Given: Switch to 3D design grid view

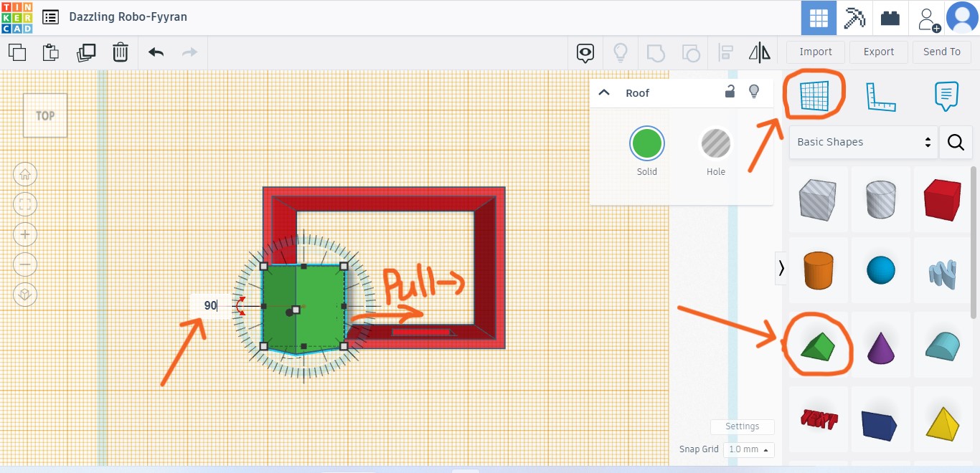Looking at the screenshot, I should click(819, 18).
